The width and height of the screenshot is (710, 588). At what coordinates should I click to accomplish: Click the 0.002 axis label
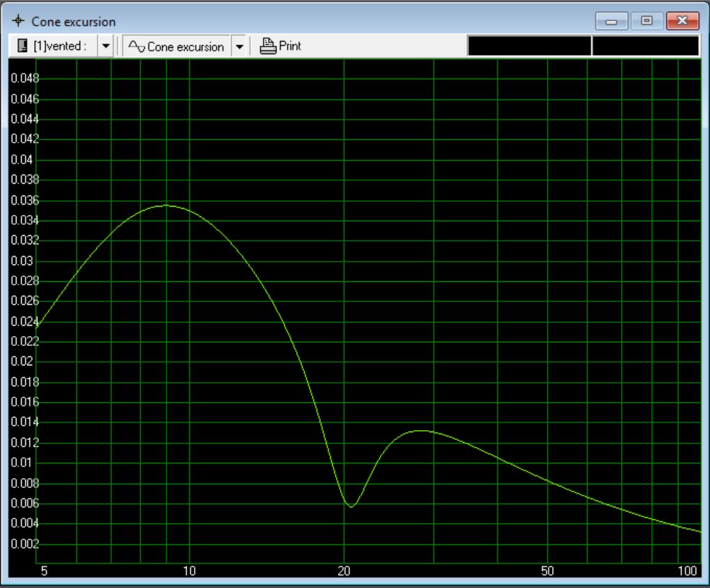pos(25,543)
